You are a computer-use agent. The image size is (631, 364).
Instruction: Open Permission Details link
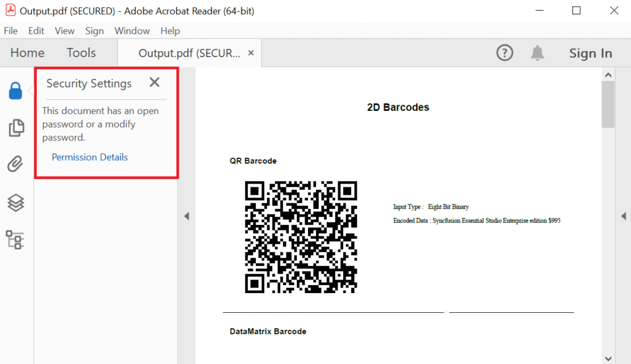click(89, 157)
